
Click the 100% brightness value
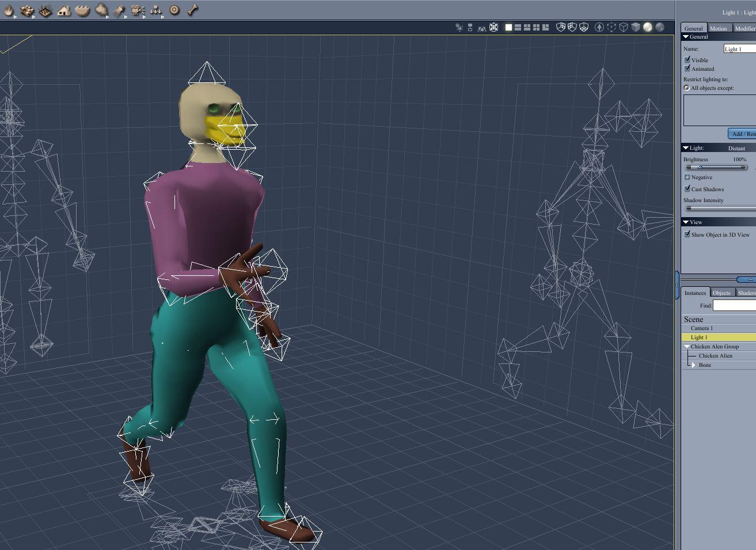coord(739,160)
